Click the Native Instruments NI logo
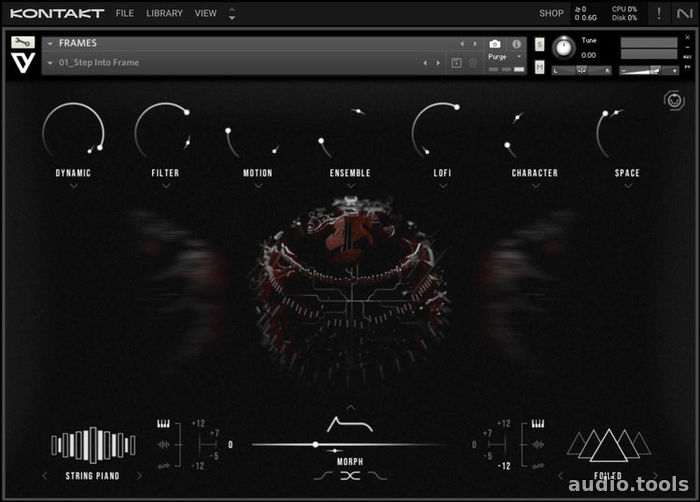Screen dimensions: 700x502 tap(684, 13)
